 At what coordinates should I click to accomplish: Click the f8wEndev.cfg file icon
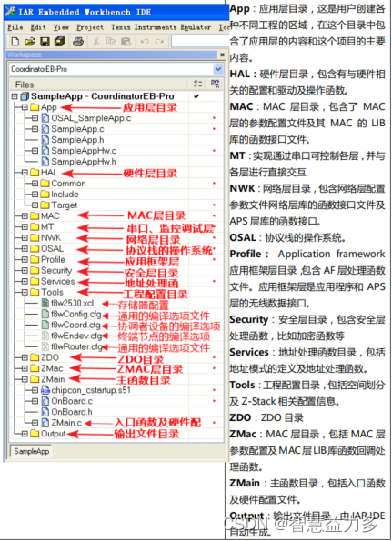45,336
